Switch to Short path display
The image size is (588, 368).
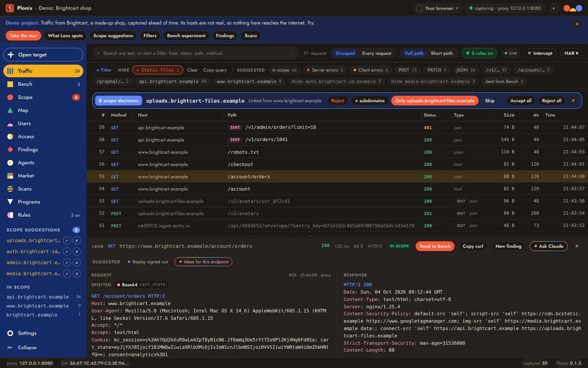[441, 53]
